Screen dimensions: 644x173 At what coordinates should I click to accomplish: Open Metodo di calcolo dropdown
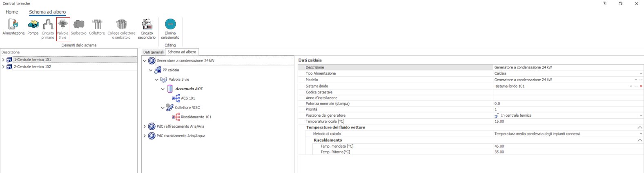click(x=640, y=134)
